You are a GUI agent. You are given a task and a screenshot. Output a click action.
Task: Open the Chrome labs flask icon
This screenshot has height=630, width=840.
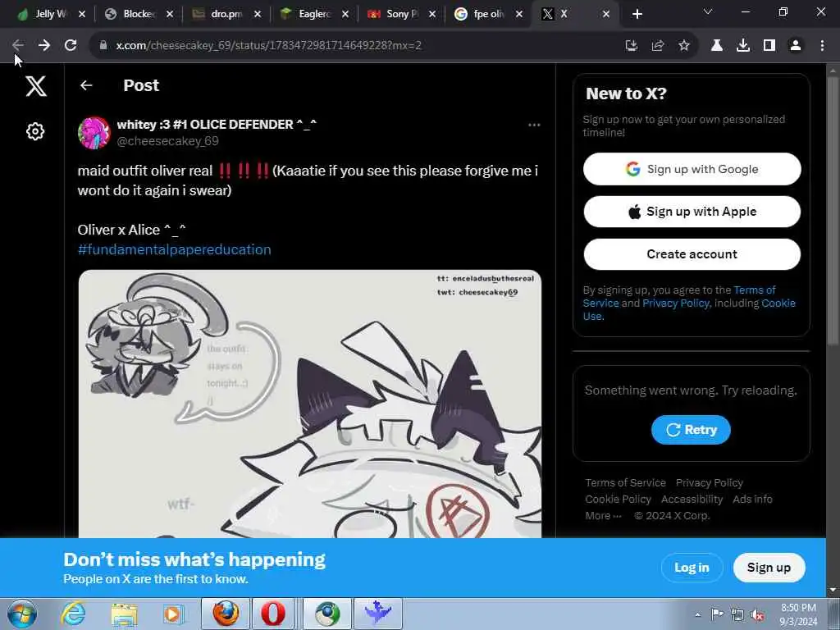pos(717,46)
